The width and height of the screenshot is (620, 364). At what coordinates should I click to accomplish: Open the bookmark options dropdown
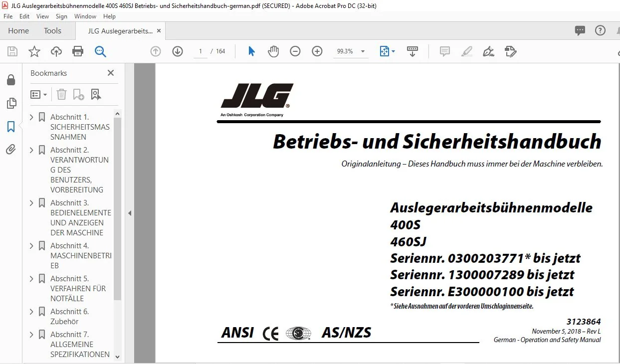[39, 94]
